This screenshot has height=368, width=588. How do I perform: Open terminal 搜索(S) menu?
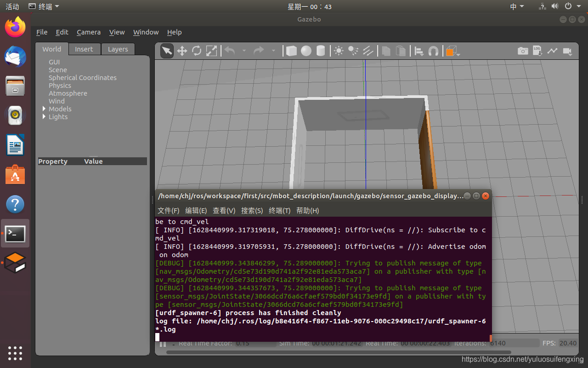tap(252, 210)
